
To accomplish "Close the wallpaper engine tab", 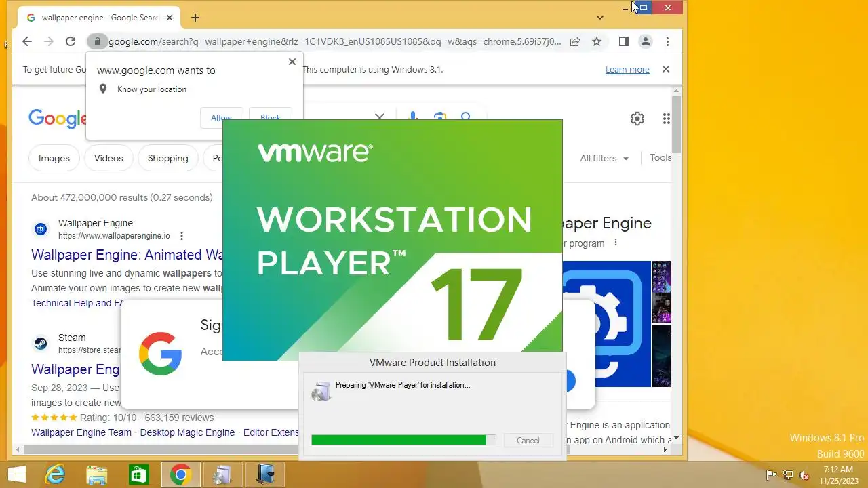I will pos(169,18).
